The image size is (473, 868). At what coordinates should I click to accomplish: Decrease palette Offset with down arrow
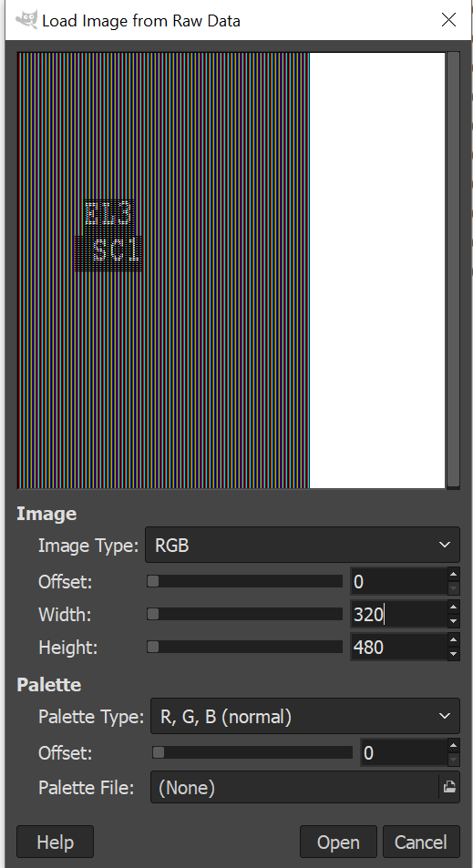point(454,760)
